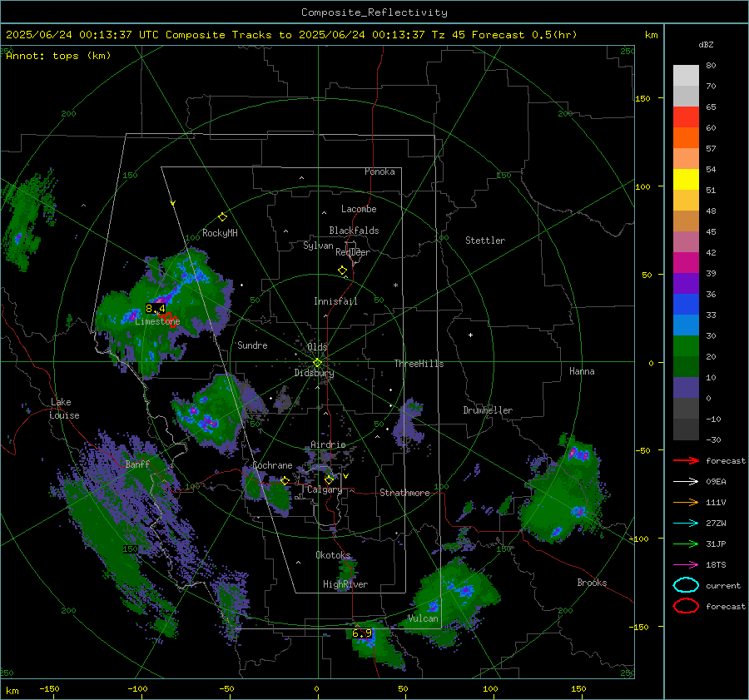Click the Limestone location label
This screenshot has width=749, height=700.
[157, 321]
